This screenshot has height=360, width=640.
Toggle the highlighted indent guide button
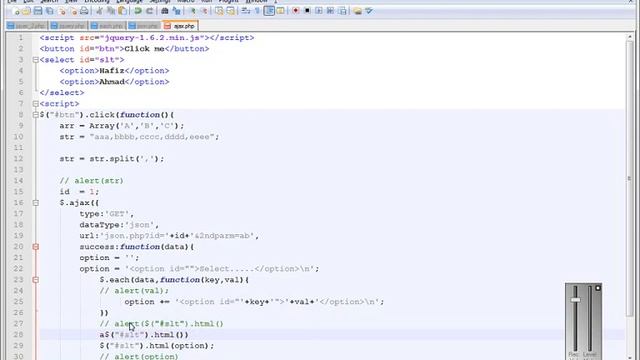pos(269,11)
